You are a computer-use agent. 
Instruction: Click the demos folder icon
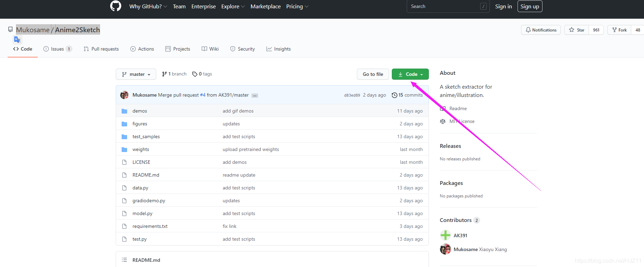(x=124, y=111)
